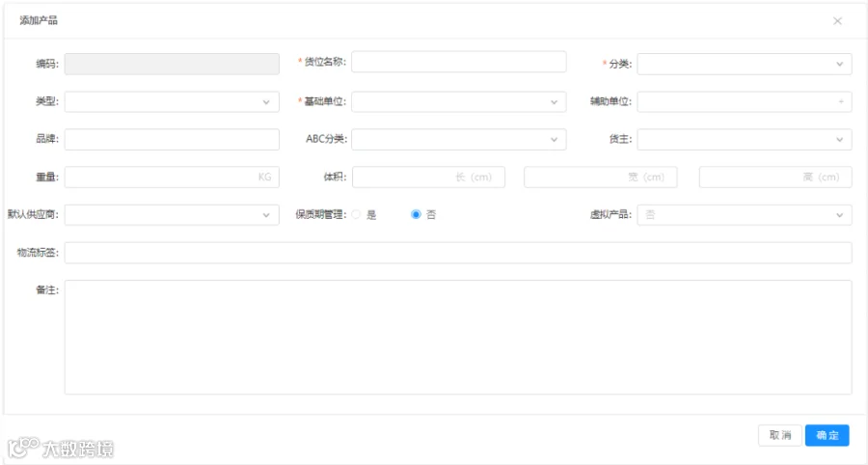868x465 pixels.
Task: Click into the 品牌 text field
Action: tap(172, 140)
